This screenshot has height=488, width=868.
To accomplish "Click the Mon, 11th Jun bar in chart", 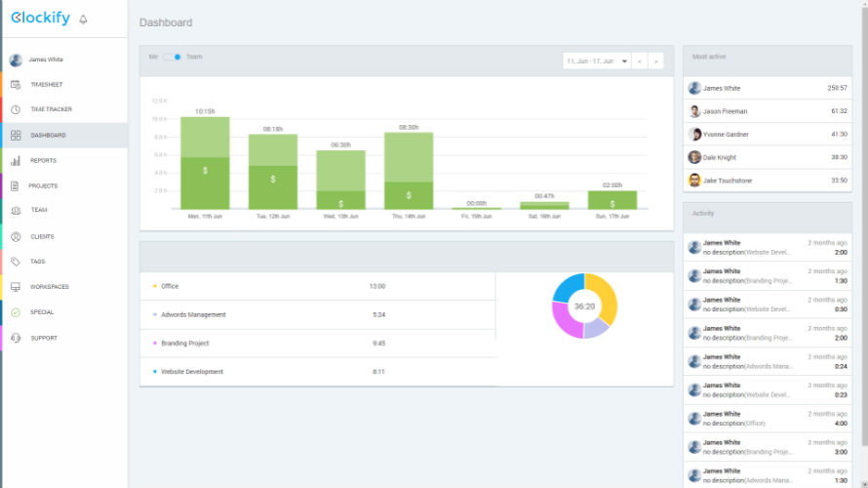I will (205, 162).
